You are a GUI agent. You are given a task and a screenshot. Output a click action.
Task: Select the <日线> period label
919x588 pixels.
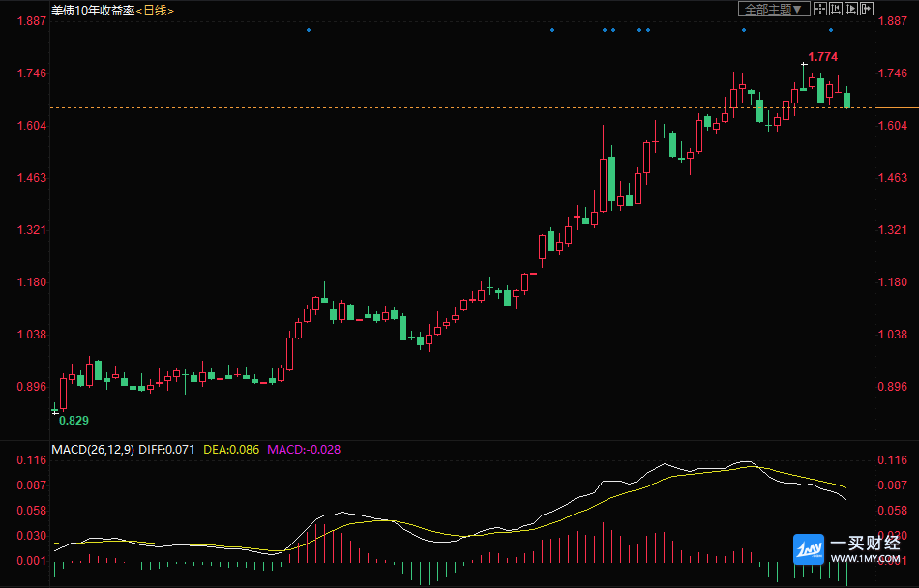(x=156, y=10)
